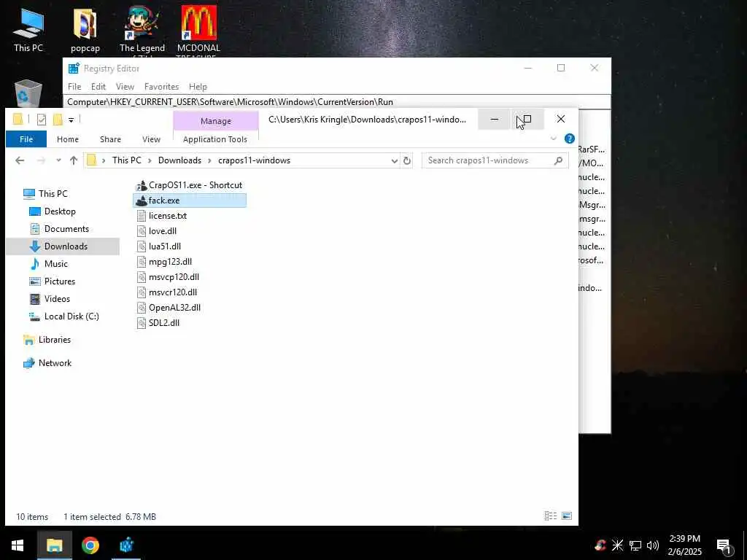The height and width of the screenshot is (560, 747).
Task: Expand the ribbon with chevron arrow
Action: (x=553, y=139)
